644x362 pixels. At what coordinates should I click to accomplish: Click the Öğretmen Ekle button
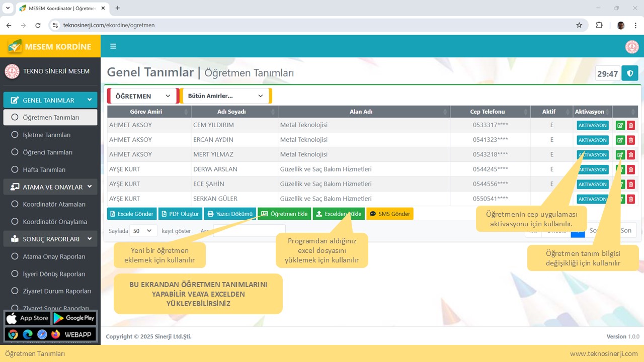pos(284,214)
